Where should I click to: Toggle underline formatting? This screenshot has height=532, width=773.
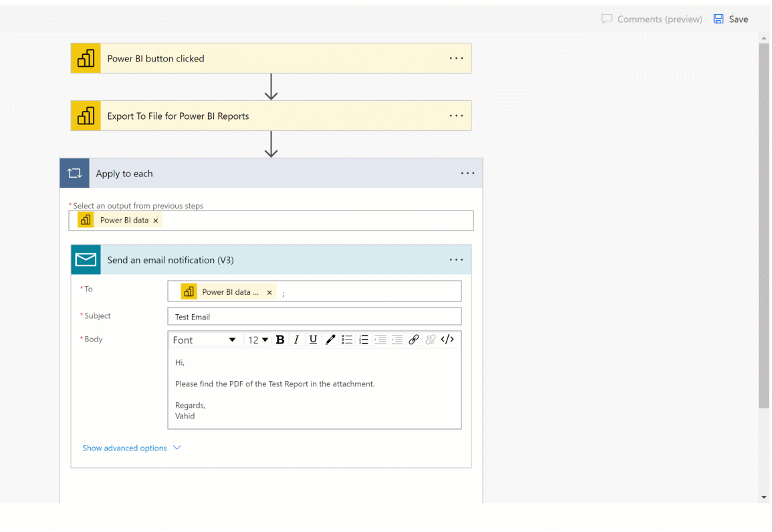[313, 340]
